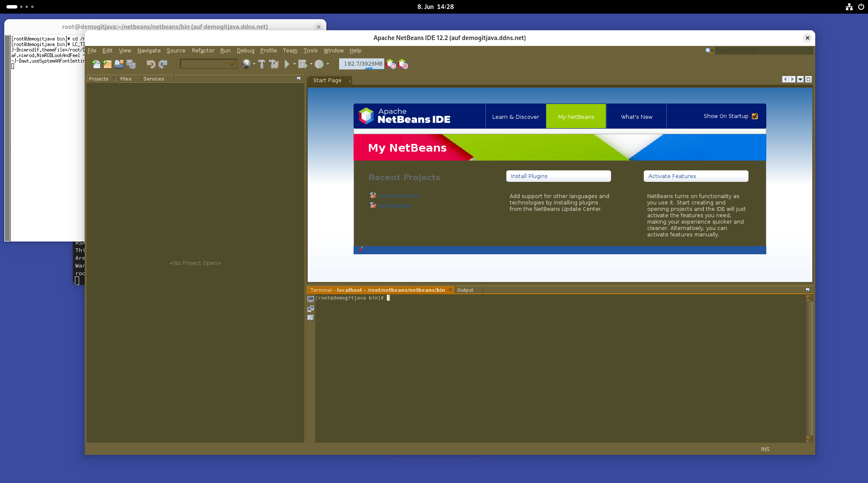Click the Profile the IDE cube-clock icon

click(391, 64)
